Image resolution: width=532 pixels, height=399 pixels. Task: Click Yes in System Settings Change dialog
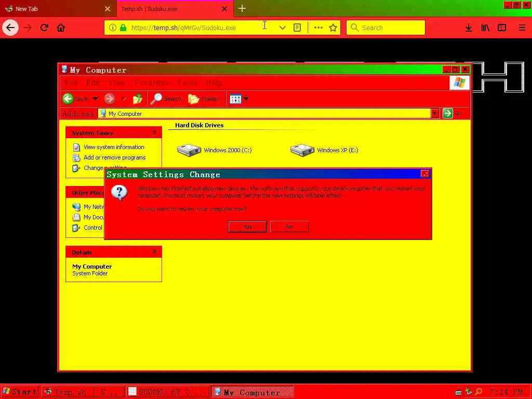[x=247, y=227]
